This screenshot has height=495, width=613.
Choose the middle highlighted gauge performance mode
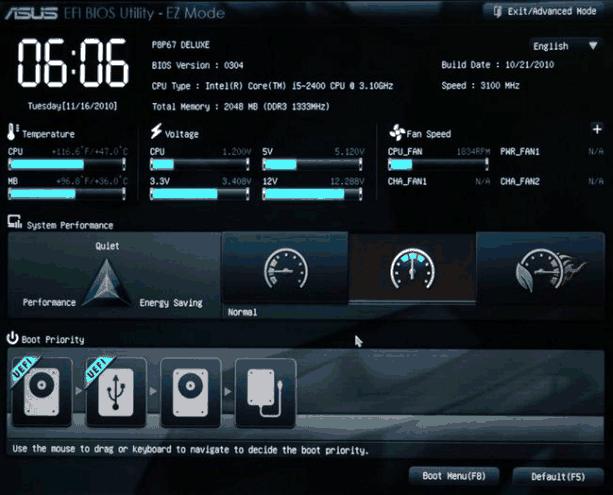[x=412, y=269]
